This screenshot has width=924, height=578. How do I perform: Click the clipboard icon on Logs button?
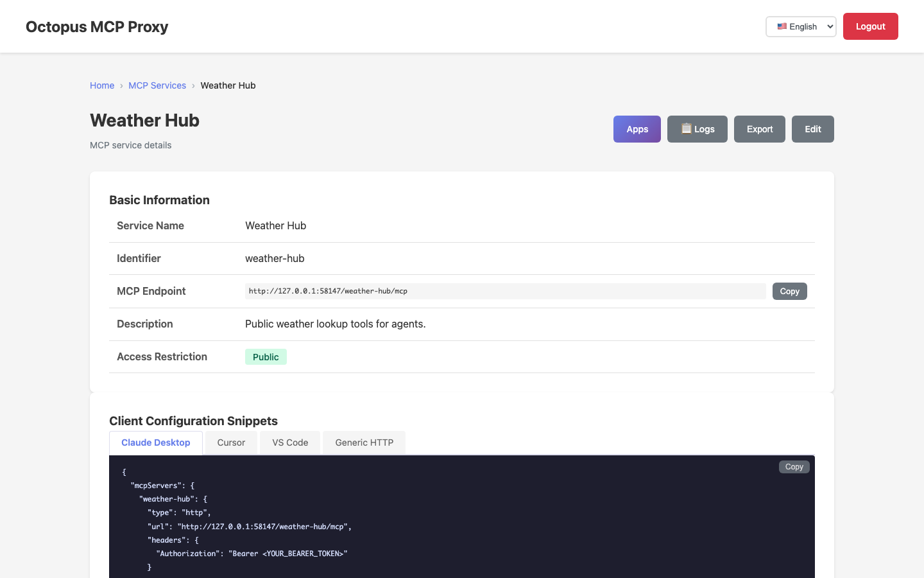pyautogui.click(x=686, y=128)
